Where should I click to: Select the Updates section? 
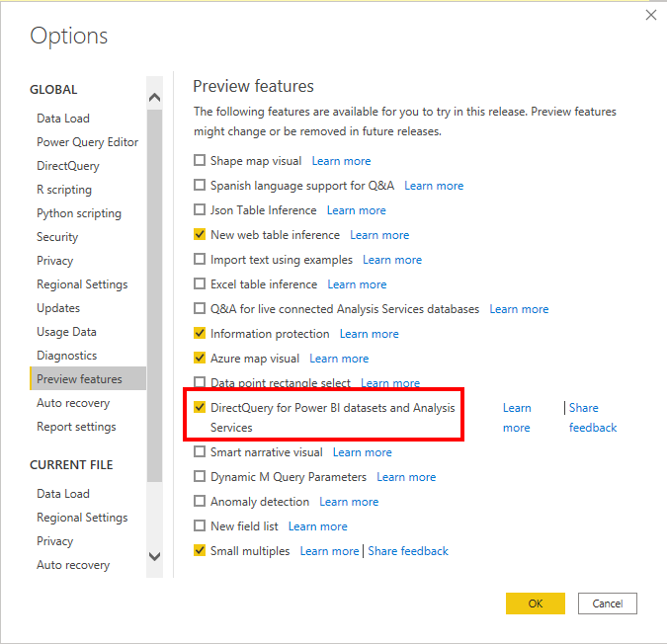pyautogui.click(x=58, y=308)
